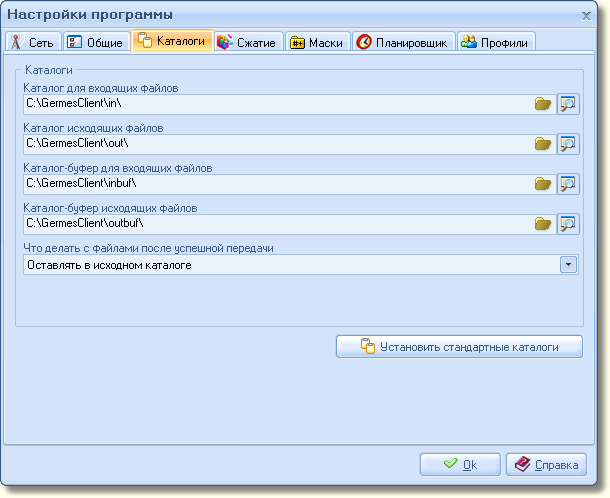The height and width of the screenshot is (498, 610).
Task: Close the Настройки программы window
Action: 586,16
